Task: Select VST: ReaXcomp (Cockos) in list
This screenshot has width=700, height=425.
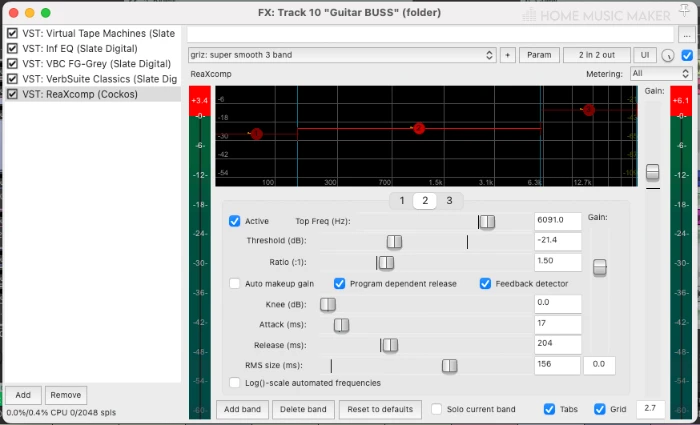Action: pyautogui.click(x=80, y=94)
